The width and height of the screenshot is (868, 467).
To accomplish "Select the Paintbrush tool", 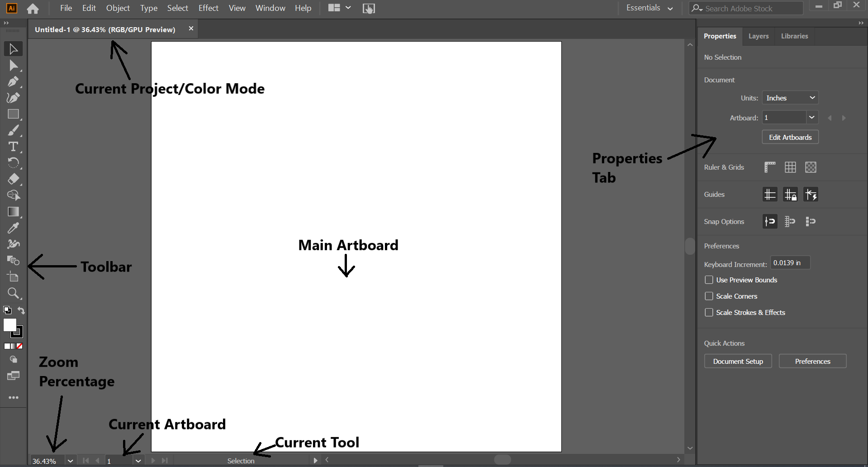I will tap(13, 131).
